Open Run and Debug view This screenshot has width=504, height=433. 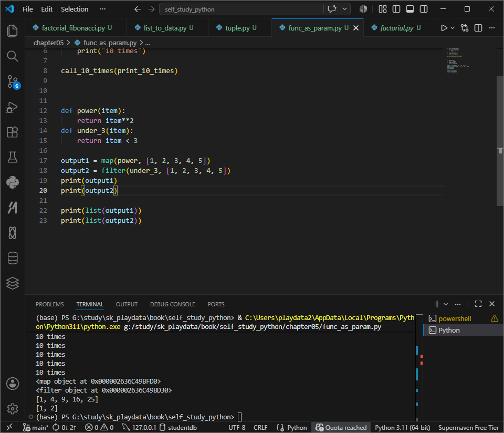tap(12, 107)
